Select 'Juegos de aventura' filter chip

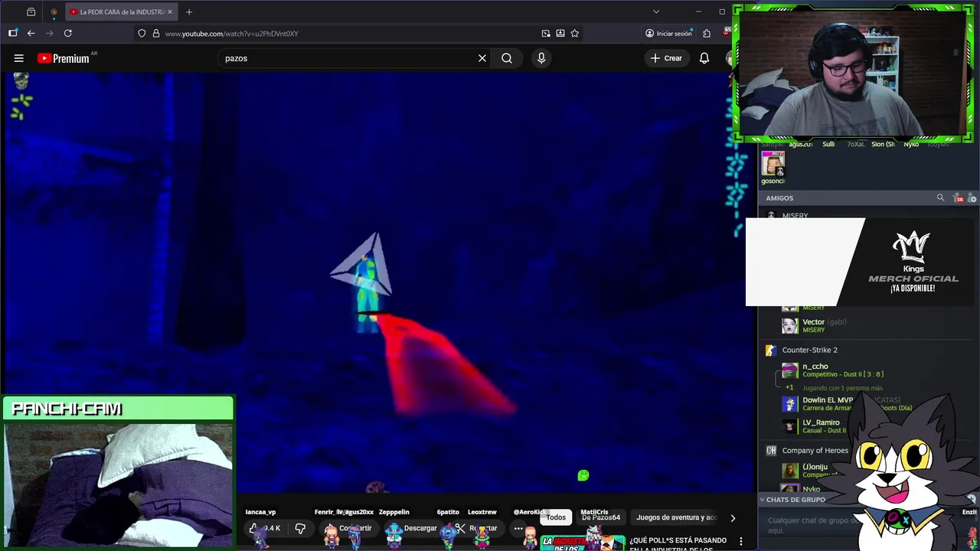click(676, 517)
